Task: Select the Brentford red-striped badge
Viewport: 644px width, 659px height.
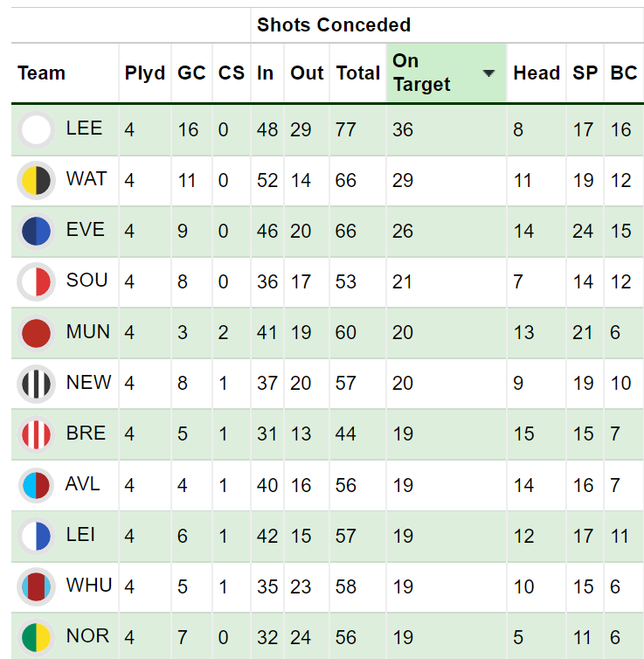Action: pyautogui.click(x=36, y=434)
